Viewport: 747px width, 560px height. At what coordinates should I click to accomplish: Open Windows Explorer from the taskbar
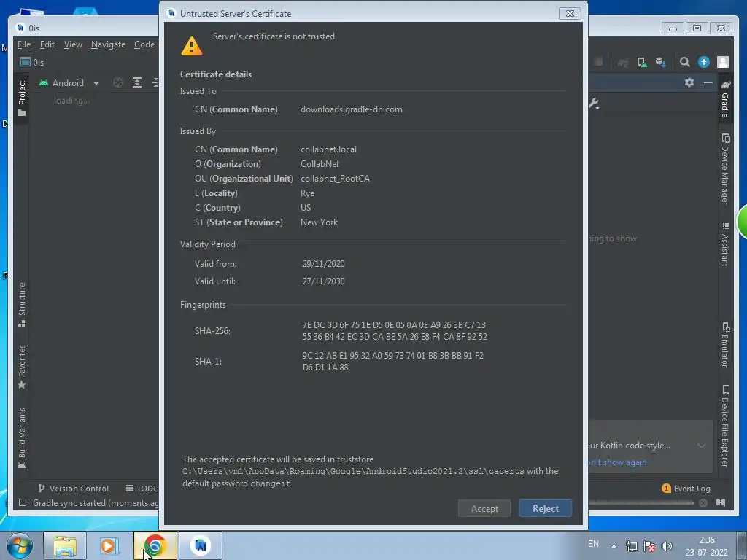pos(65,545)
